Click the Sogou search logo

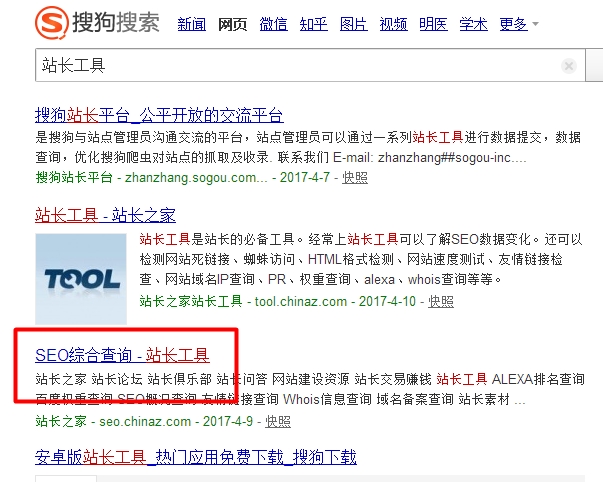(97, 23)
